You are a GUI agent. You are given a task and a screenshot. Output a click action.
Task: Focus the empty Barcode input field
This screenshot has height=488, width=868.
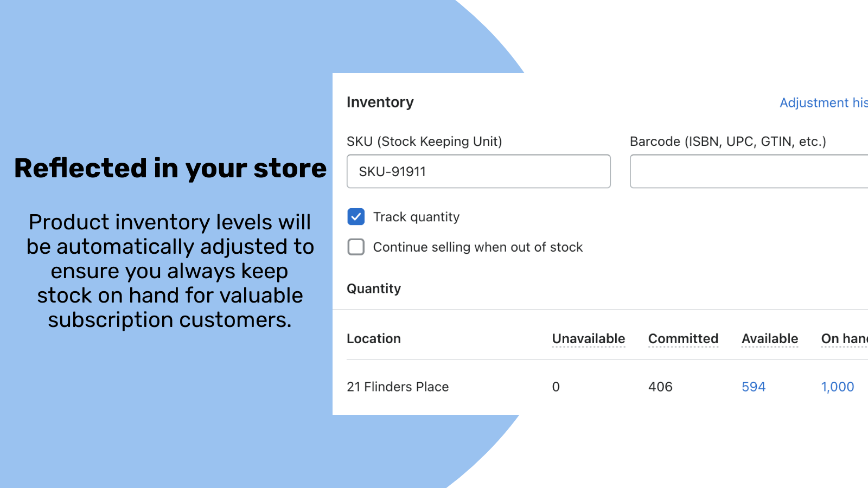(749, 171)
